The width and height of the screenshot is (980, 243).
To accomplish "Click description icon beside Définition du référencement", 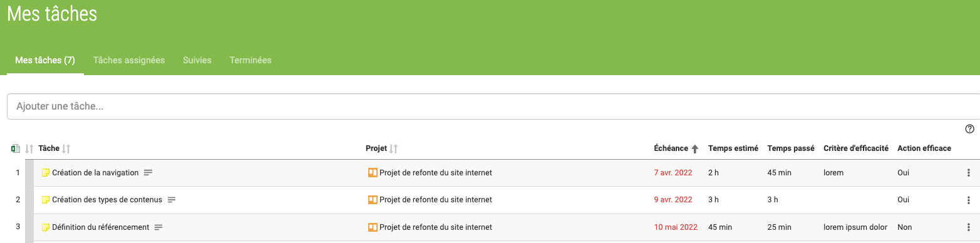I will tap(158, 227).
